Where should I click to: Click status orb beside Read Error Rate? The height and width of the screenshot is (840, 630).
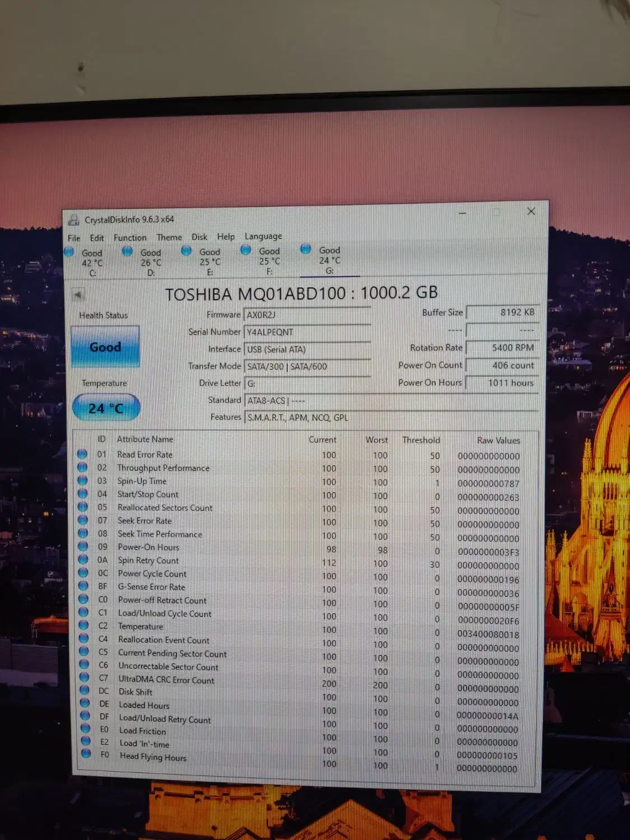click(x=82, y=454)
